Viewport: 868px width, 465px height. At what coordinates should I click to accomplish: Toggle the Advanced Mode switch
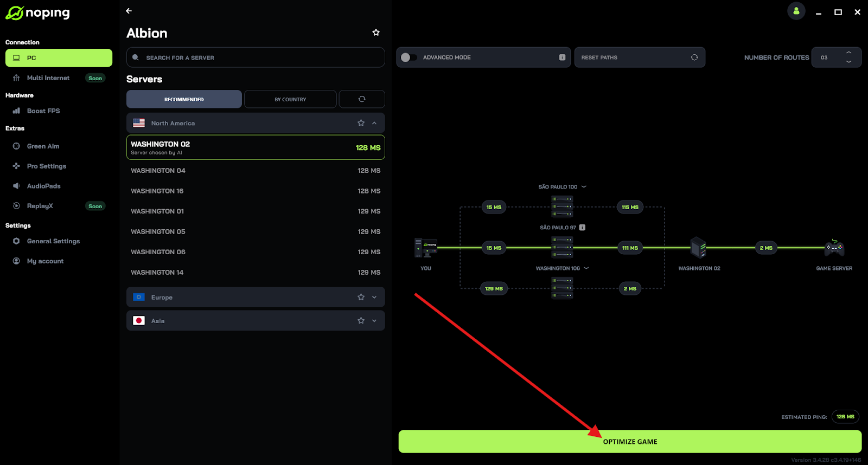pos(409,57)
